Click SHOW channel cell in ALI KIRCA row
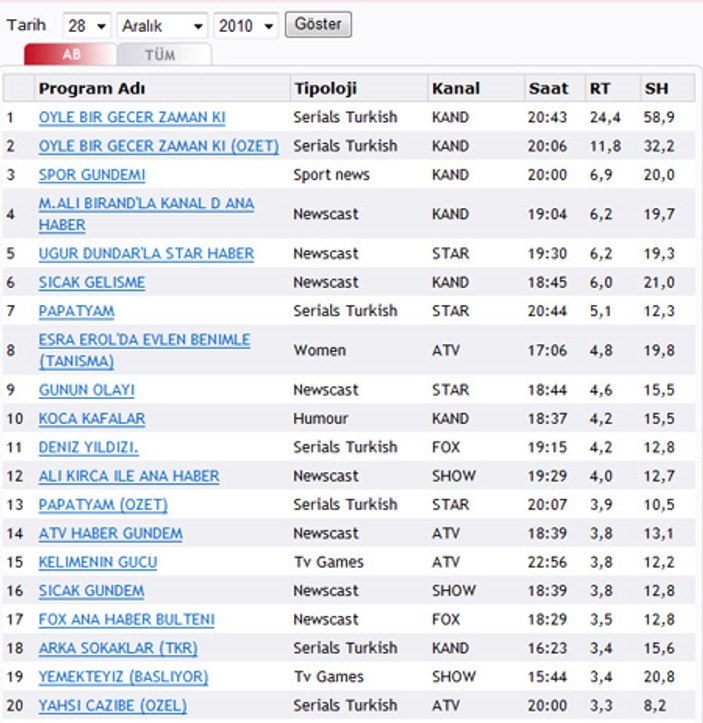This screenshot has width=703, height=723. (454, 476)
